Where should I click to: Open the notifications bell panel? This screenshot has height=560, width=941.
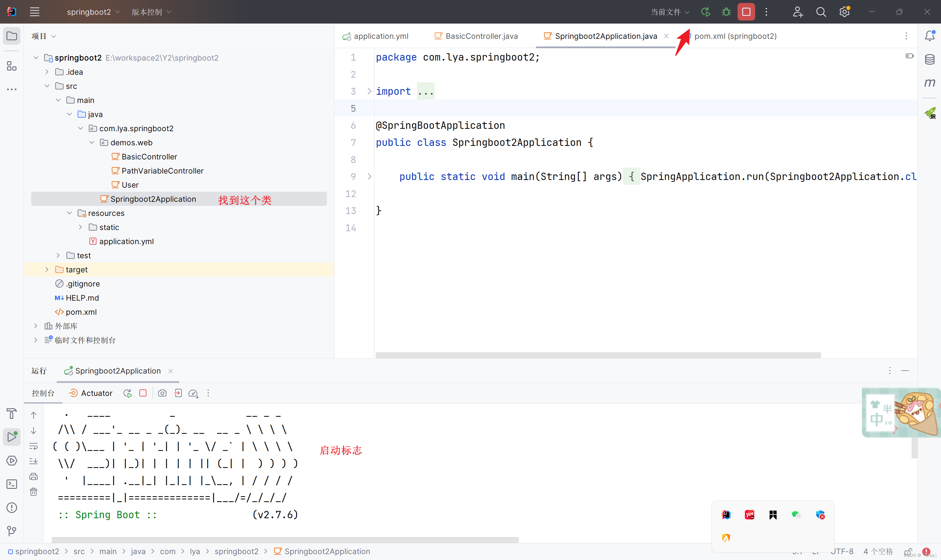930,36
